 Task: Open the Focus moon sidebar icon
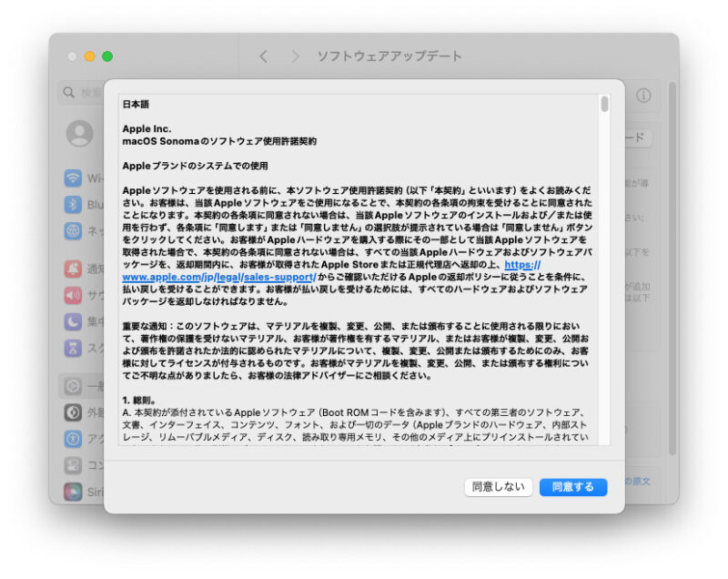(73, 321)
